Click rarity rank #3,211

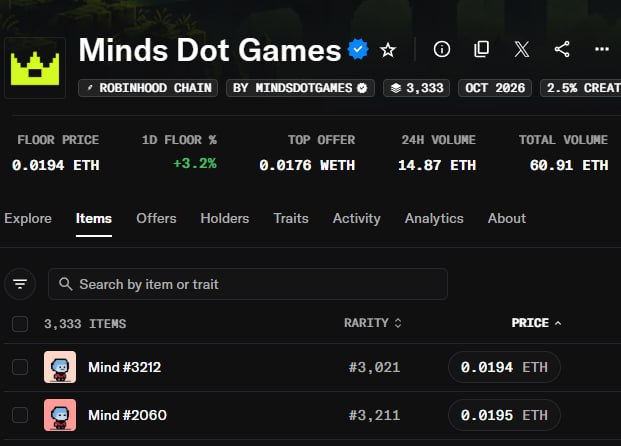click(x=374, y=416)
